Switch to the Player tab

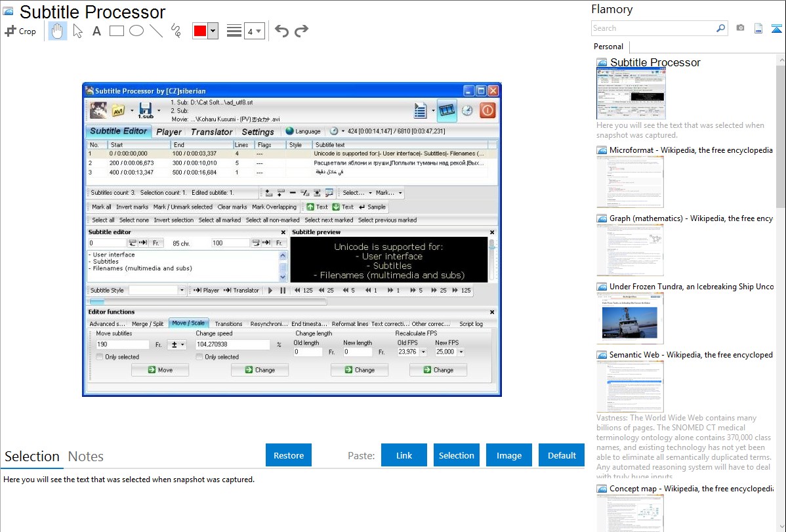click(x=169, y=132)
